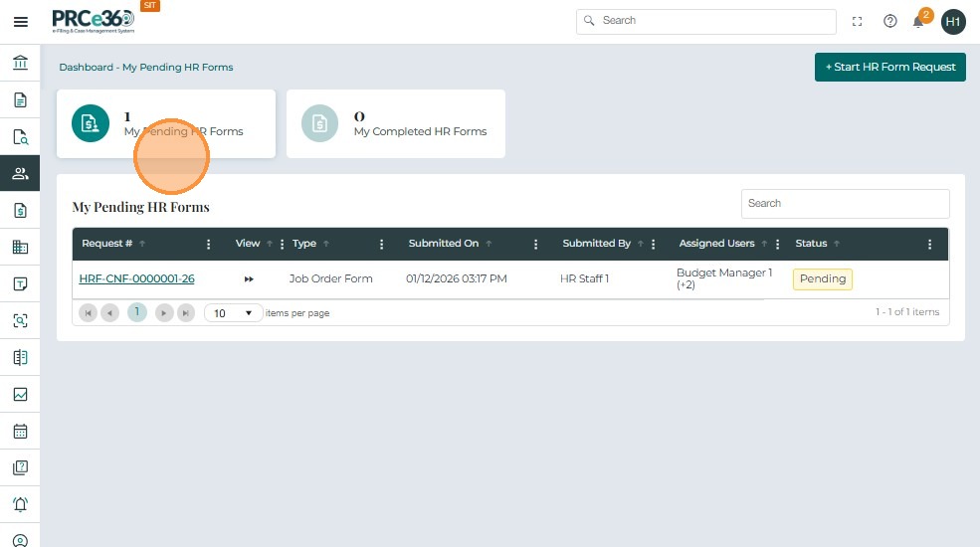Open the chart report sidebar icon
This screenshot has height=547, width=980.
click(20, 394)
